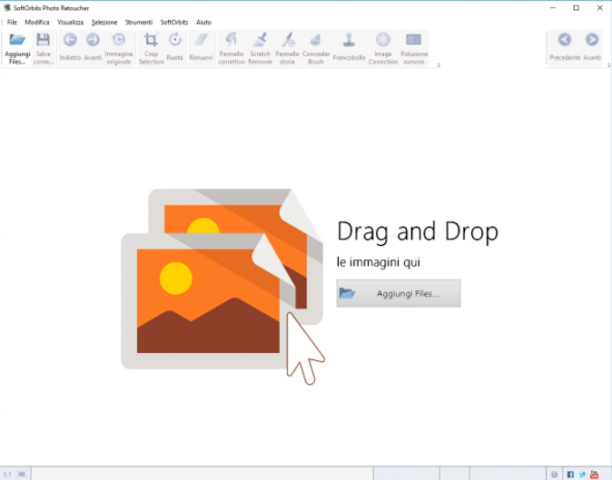Screen dimensions: 612x480
Task: Open the Visualizza menu
Action: point(71,22)
